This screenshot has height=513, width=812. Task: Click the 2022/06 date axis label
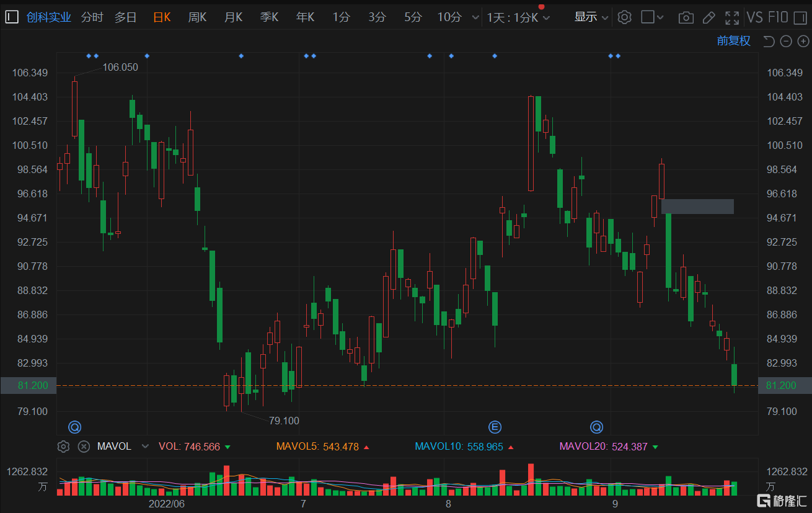coord(167,504)
